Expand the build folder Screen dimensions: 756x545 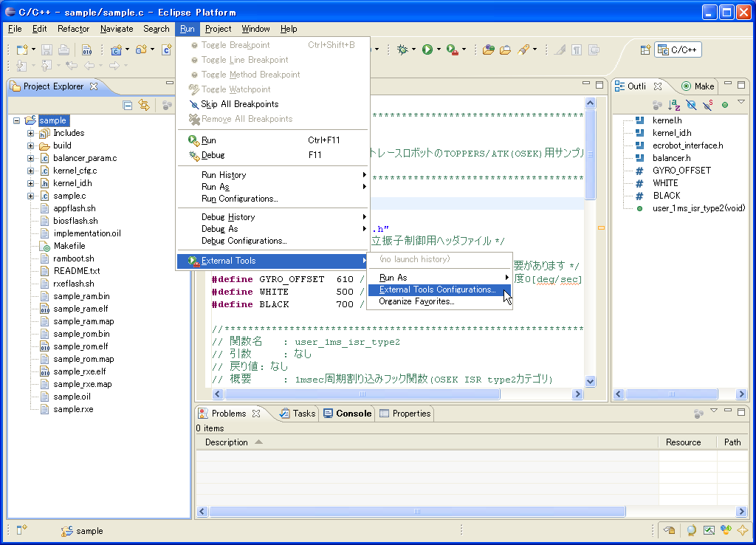(30, 145)
